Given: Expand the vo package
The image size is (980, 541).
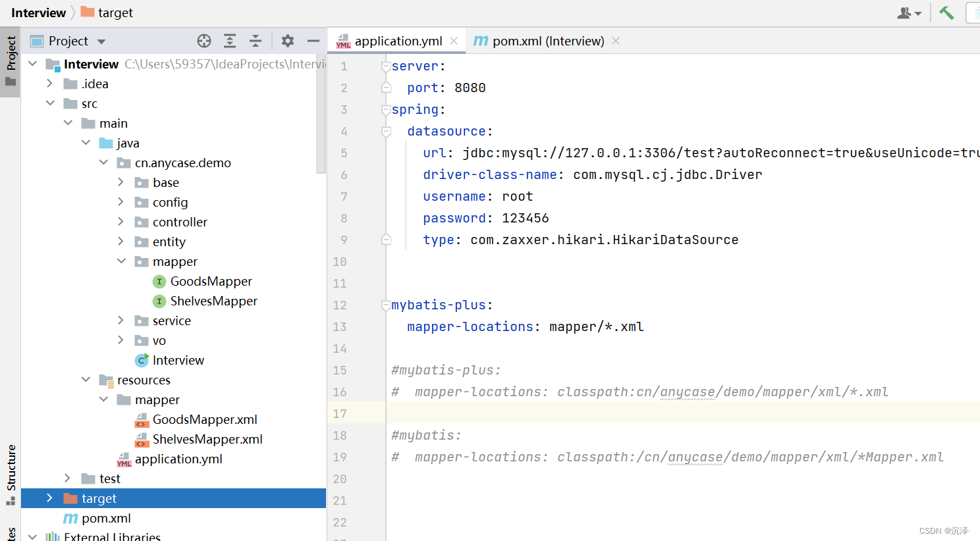Looking at the screenshot, I should pyautogui.click(x=121, y=340).
